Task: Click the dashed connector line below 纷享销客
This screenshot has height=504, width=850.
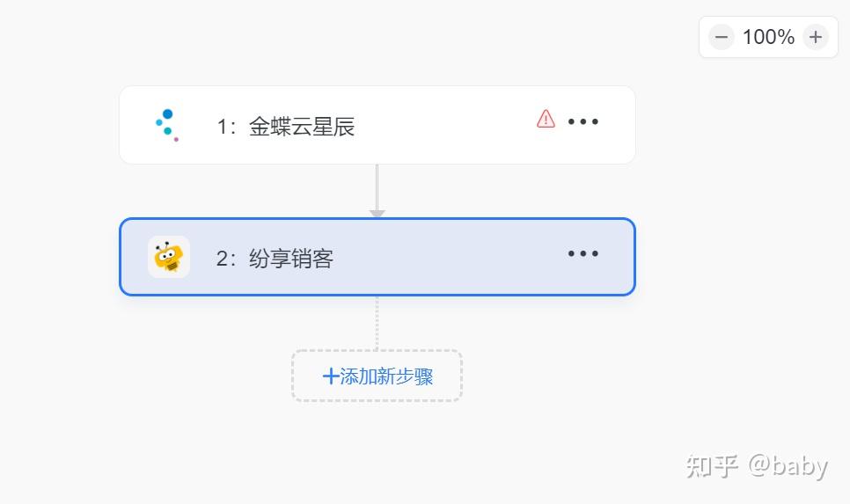Action: point(377,323)
